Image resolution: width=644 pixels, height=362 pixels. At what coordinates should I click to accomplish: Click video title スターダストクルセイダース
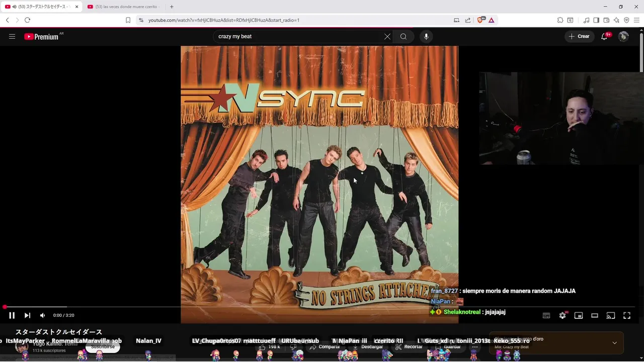pyautogui.click(x=59, y=332)
